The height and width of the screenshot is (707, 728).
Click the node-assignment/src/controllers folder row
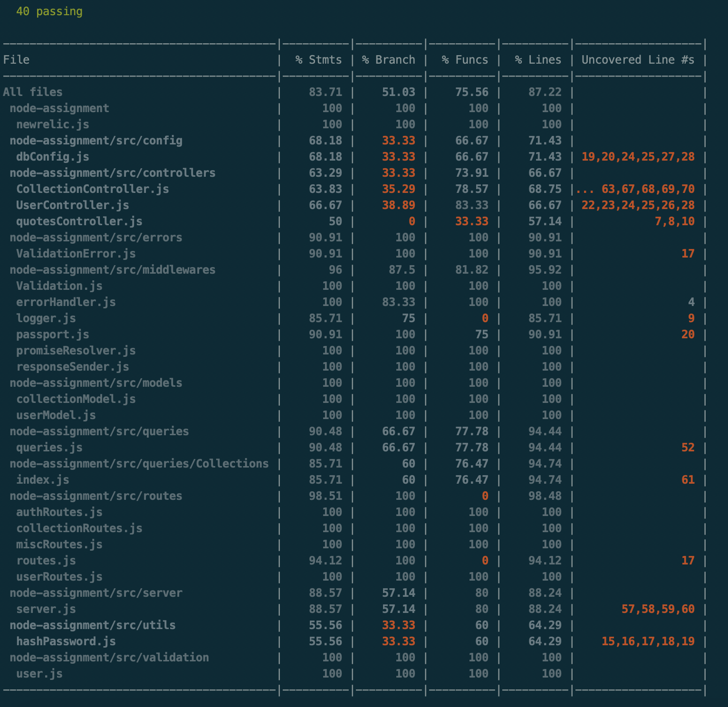click(113, 173)
